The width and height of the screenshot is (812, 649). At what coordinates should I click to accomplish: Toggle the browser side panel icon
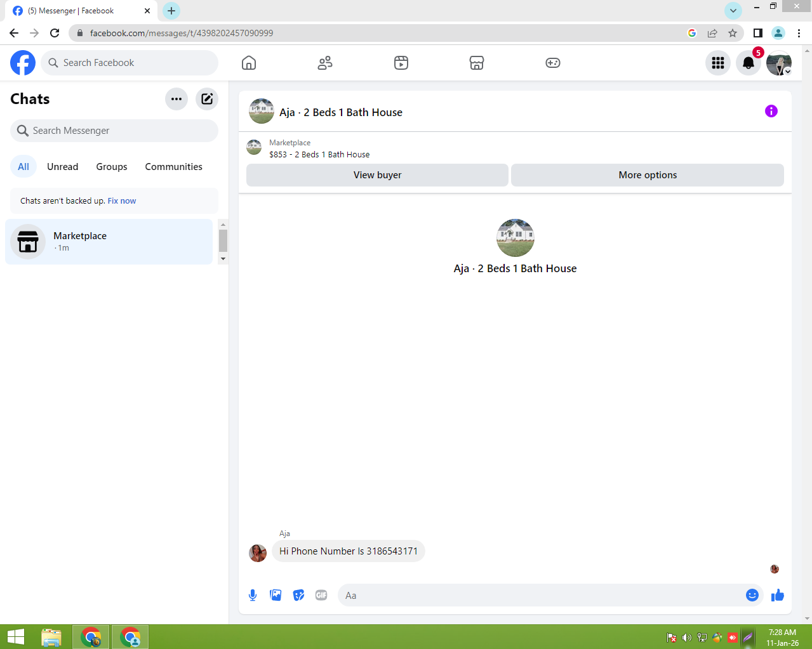pos(758,33)
